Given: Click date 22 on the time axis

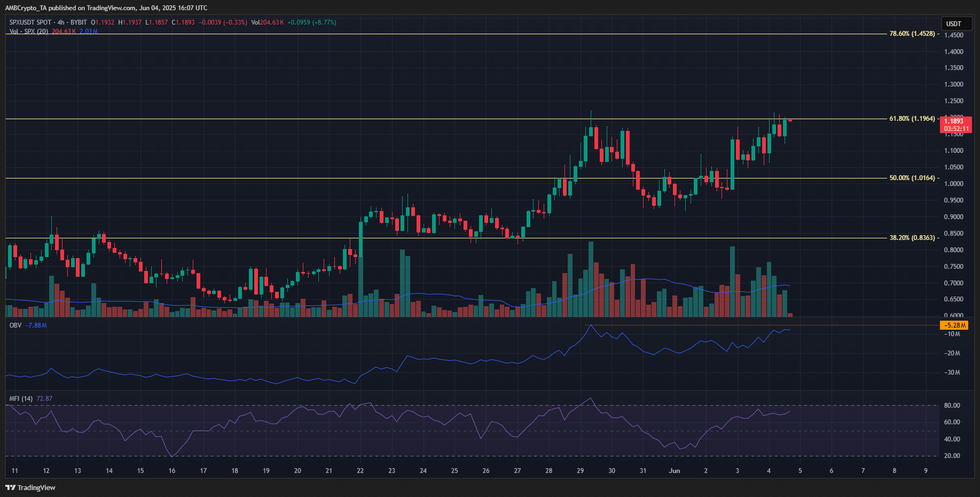Looking at the screenshot, I should [x=360, y=471].
